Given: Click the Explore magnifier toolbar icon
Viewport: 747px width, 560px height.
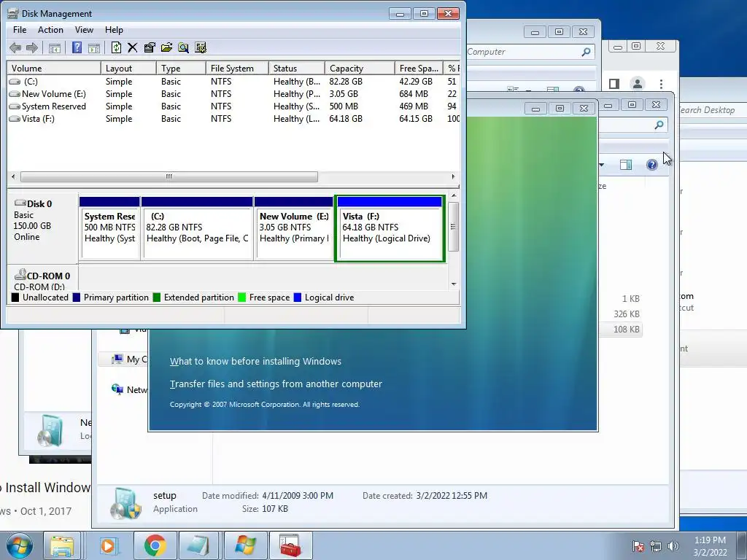Looking at the screenshot, I should (x=183, y=47).
